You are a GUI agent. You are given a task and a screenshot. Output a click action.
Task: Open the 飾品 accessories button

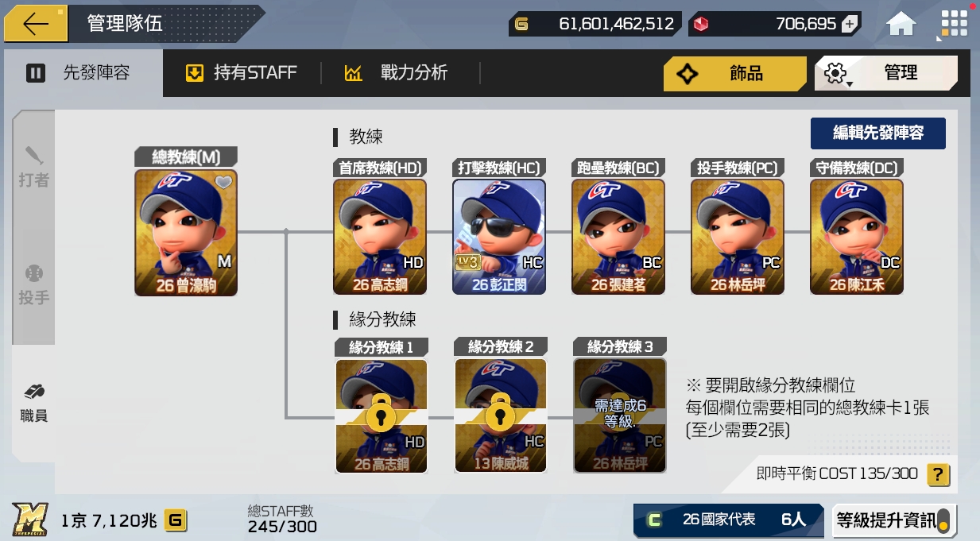click(734, 73)
